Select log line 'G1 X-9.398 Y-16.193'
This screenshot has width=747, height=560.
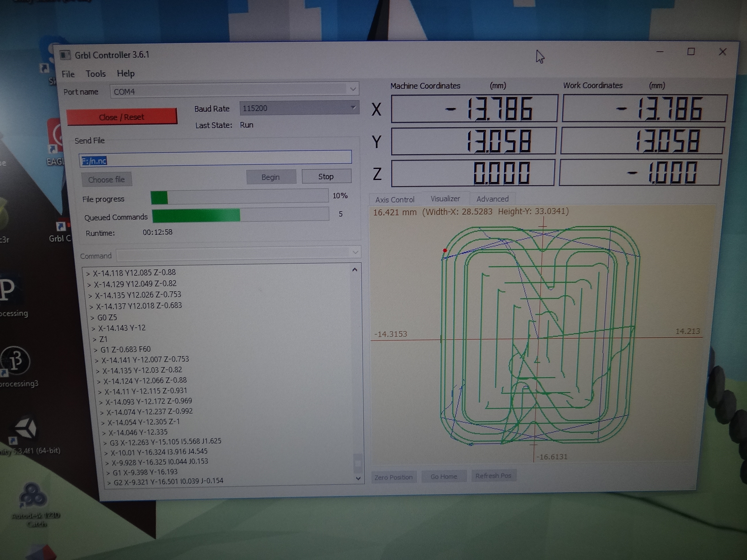[x=145, y=472]
